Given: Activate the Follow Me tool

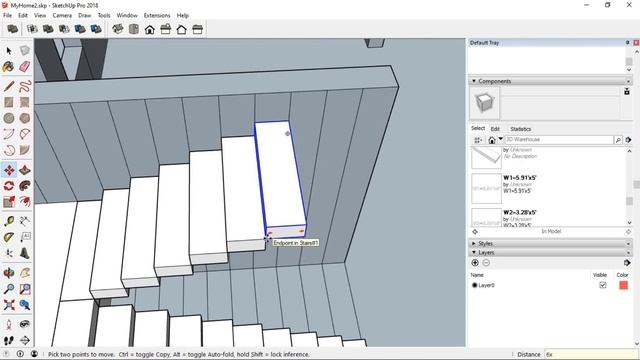Looking at the screenshot, I should tap(24, 186).
